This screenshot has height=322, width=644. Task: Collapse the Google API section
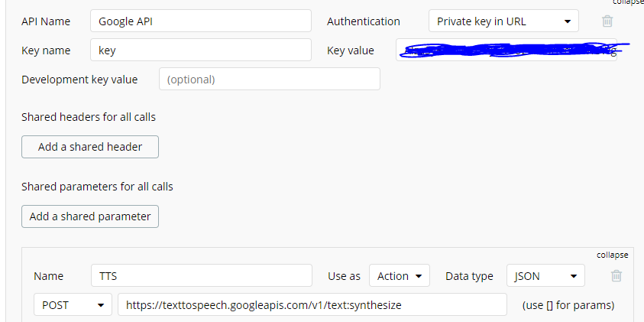coord(628,2)
